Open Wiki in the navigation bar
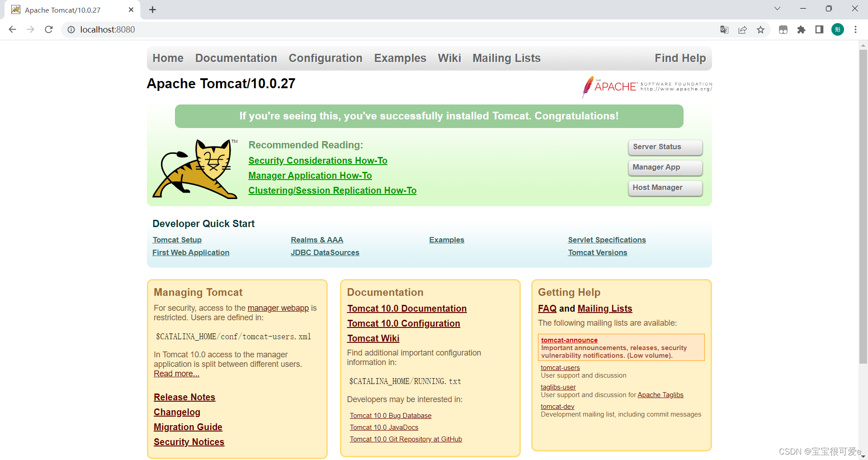This screenshot has width=868, height=460. (x=449, y=58)
